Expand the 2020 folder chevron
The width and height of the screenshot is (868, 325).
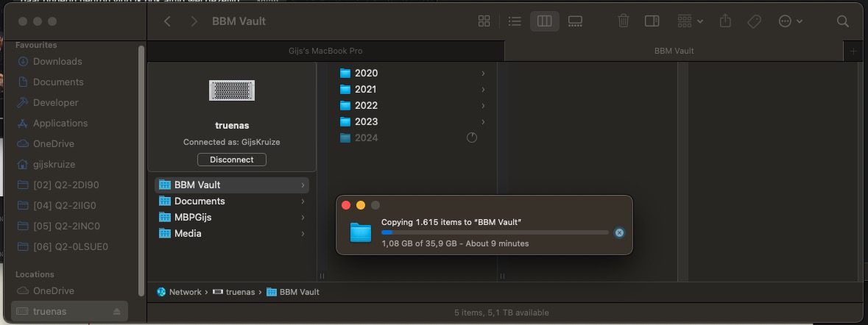tap(483, 73)
